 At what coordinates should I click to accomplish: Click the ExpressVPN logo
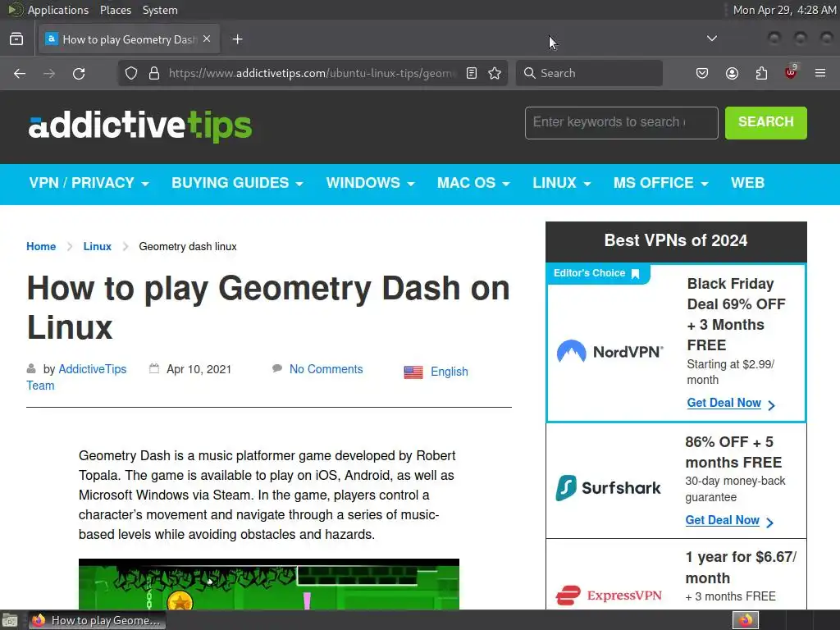[x=609, y=596]
